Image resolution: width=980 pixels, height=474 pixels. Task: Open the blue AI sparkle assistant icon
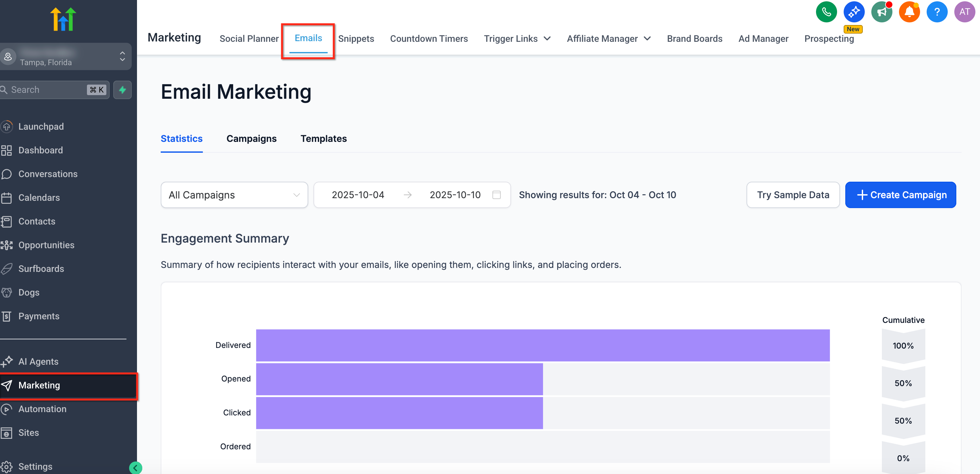coord(853,12)
